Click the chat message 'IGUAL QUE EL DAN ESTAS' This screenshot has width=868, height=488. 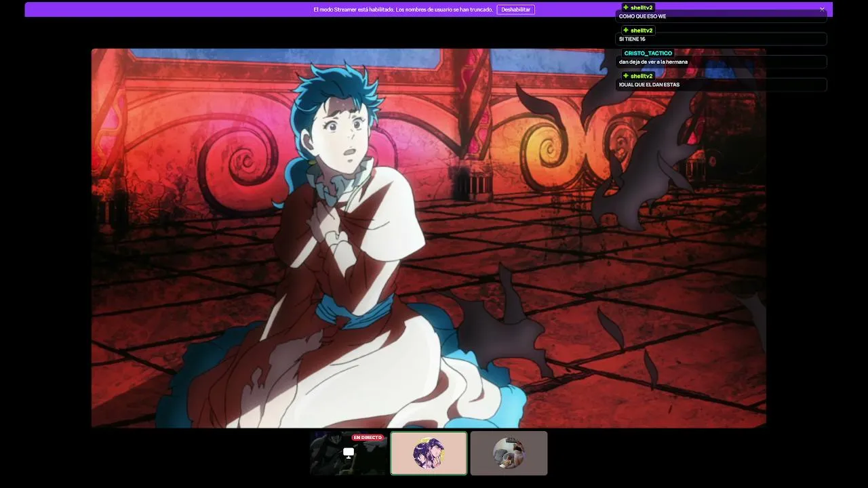(649, 85)
